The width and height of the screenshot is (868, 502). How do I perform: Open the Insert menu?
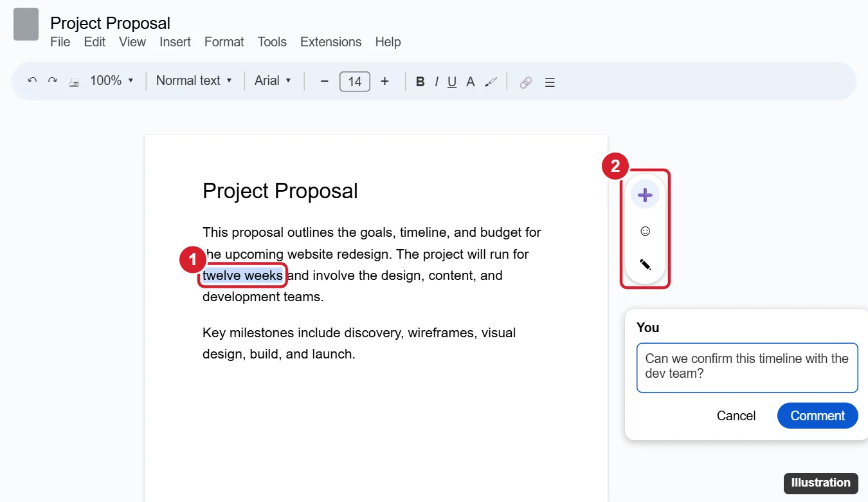(x=176, y=42)
